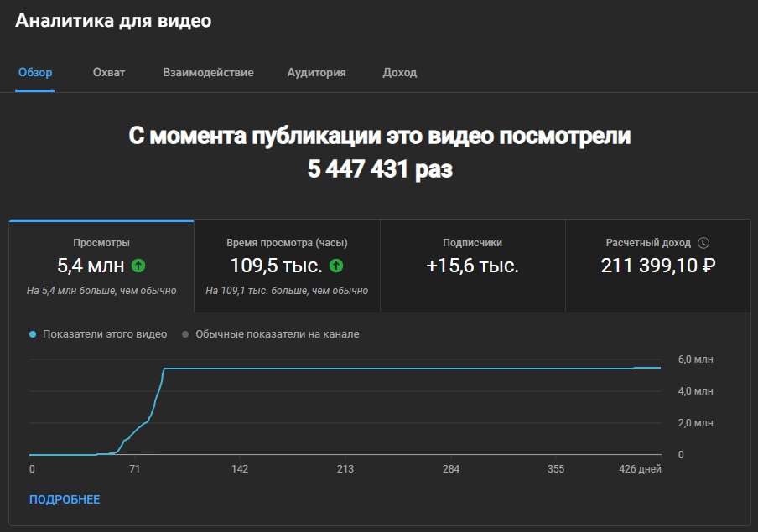Select the Просмотры metric card heading
This screenshot has width=758, height=532.
101,243
